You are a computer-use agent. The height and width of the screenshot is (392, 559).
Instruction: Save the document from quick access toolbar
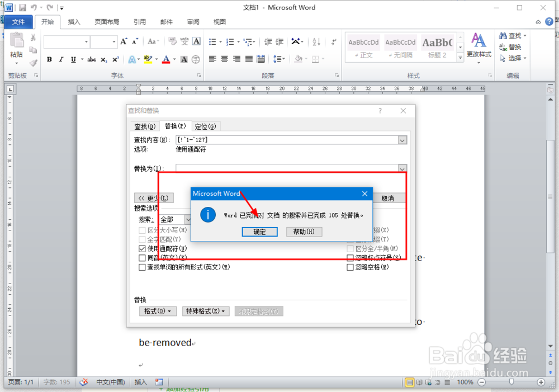[x=22, y=7]
